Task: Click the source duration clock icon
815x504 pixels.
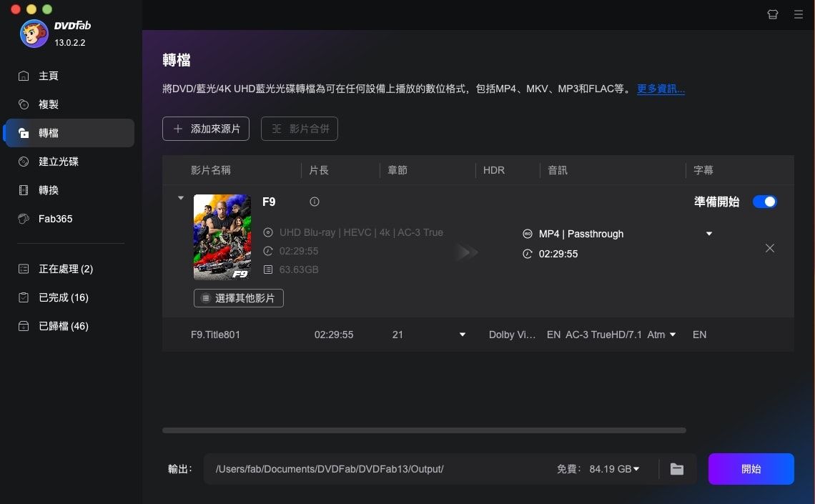Action: (267, 251)
